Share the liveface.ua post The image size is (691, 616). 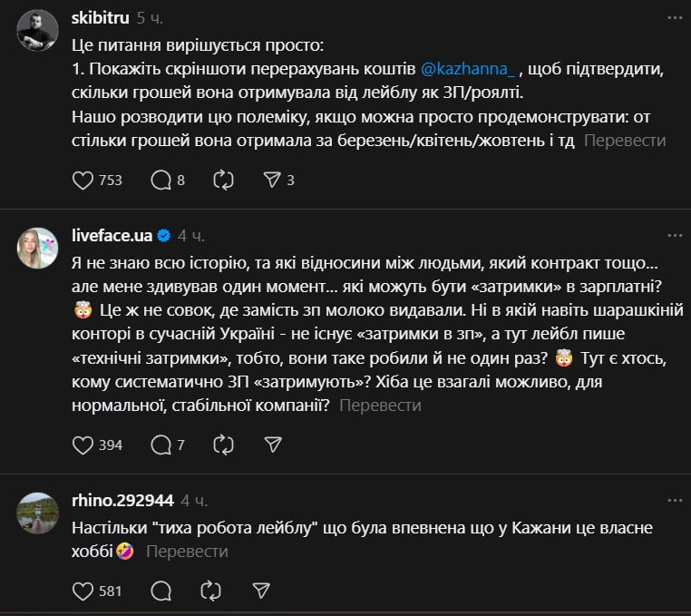tap(270, 445)
